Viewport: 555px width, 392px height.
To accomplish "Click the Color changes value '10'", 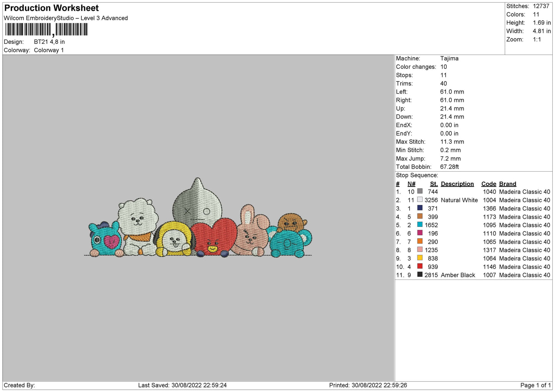I will tap(444, 67).
